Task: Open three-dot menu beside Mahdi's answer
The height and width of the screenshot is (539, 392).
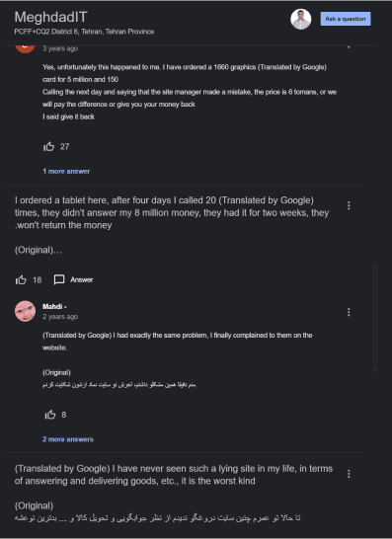Action: (x=349, y=312)
